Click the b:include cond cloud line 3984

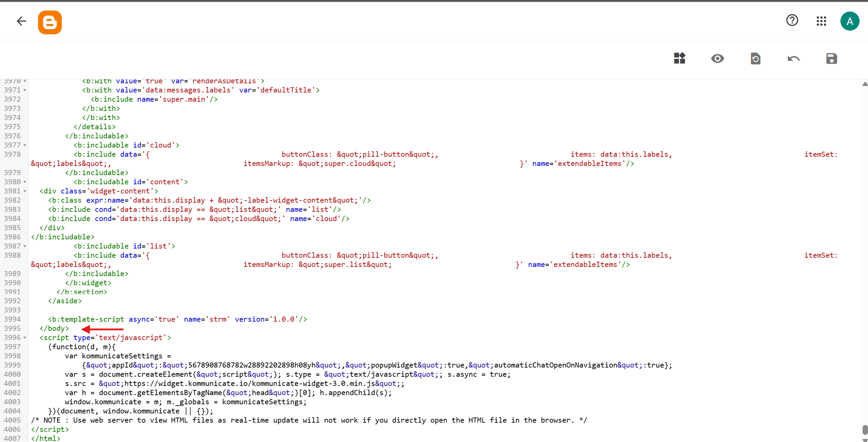pos(199,219)
